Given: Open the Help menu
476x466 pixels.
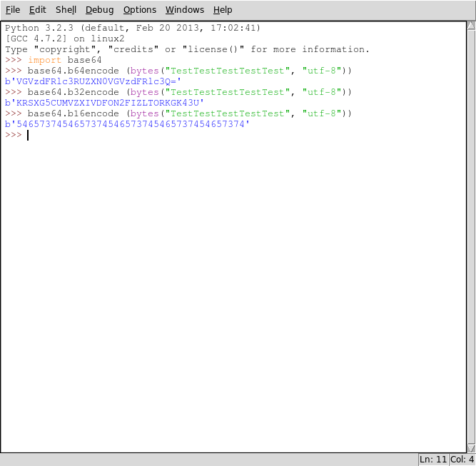Looking at the screenshot, I should coord(223,10).
